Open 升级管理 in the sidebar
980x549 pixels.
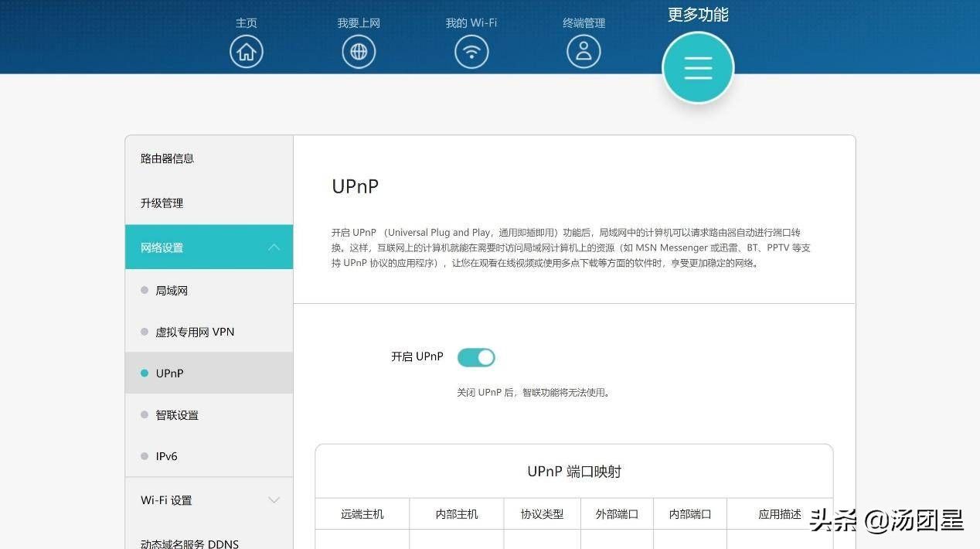(209, 203)
